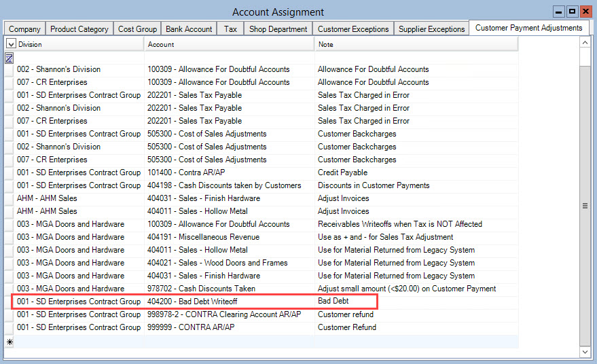The height and width of the screenshot is (364, 597).
Task: Switch to the Company tab
Action: pyautogui.click(x=24, y=29)
